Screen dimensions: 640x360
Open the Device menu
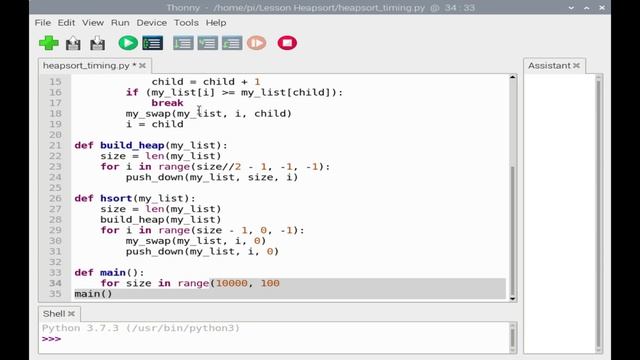tap(151, 23)
